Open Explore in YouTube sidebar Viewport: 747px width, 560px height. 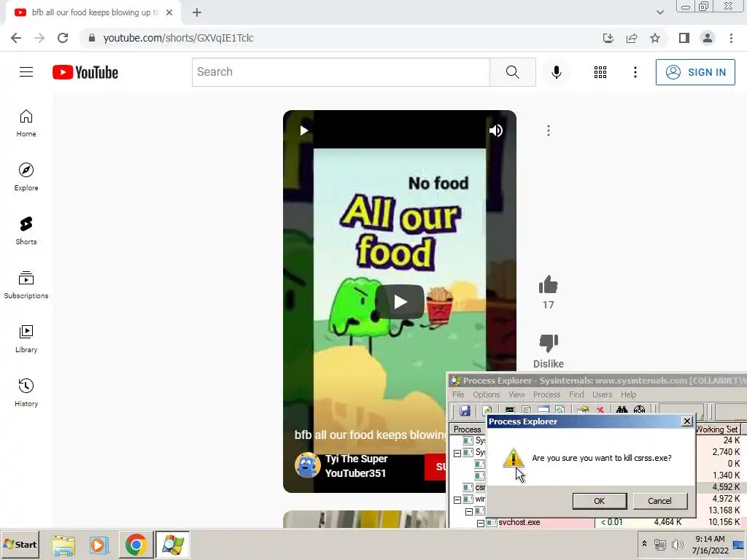point(26,177)
